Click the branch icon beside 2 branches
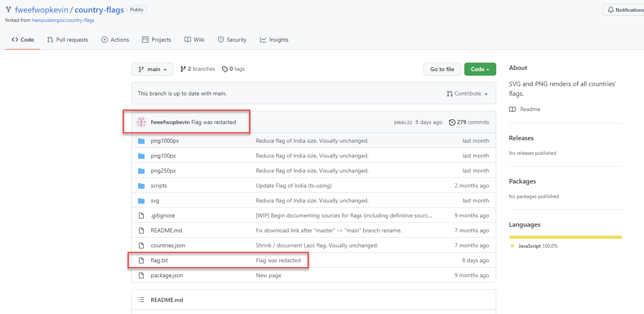 [183, 69]
